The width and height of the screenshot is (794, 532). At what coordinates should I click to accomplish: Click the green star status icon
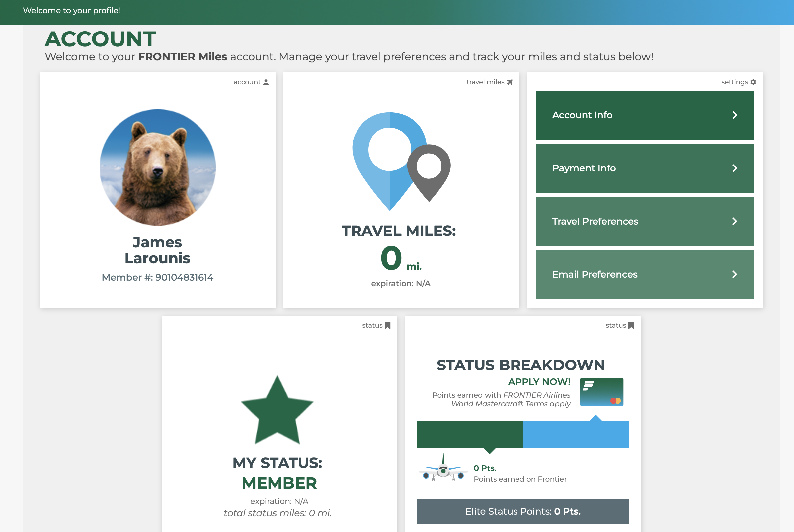click(278, 410)
